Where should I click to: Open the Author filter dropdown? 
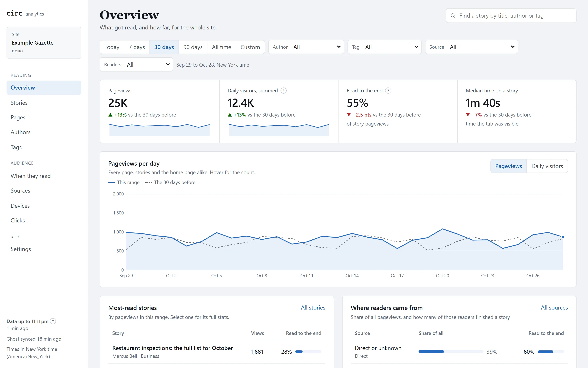point(306,47)
